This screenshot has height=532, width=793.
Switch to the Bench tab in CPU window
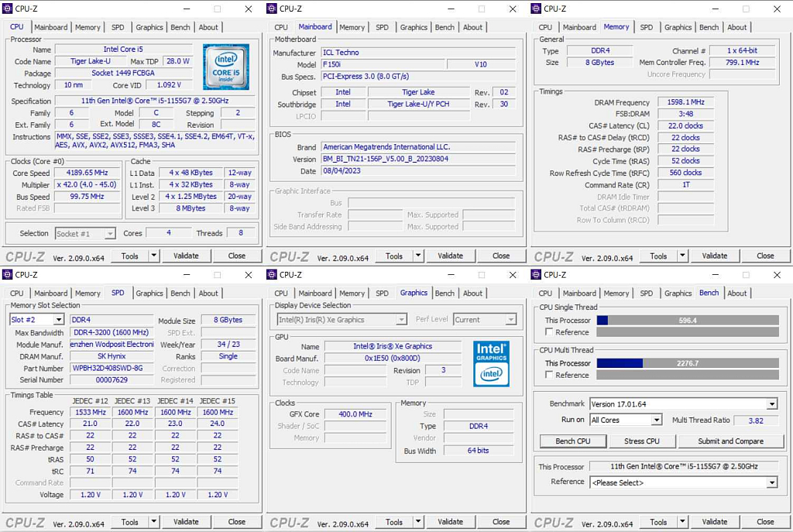[x=180, y=27]
